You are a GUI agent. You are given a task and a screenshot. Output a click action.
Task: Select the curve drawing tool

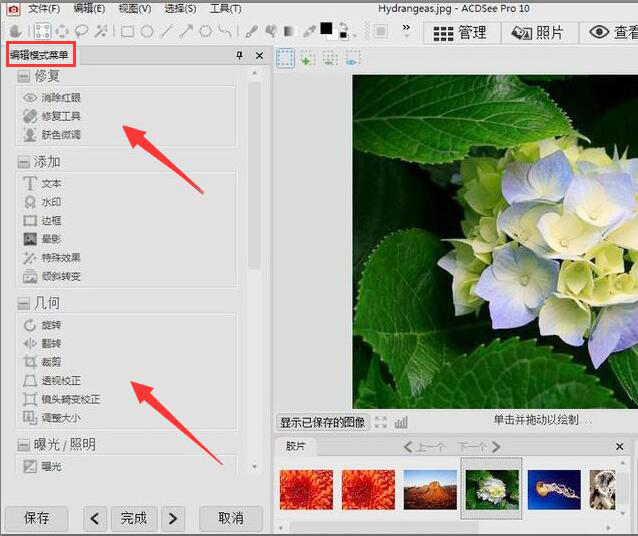click(225, 31)
